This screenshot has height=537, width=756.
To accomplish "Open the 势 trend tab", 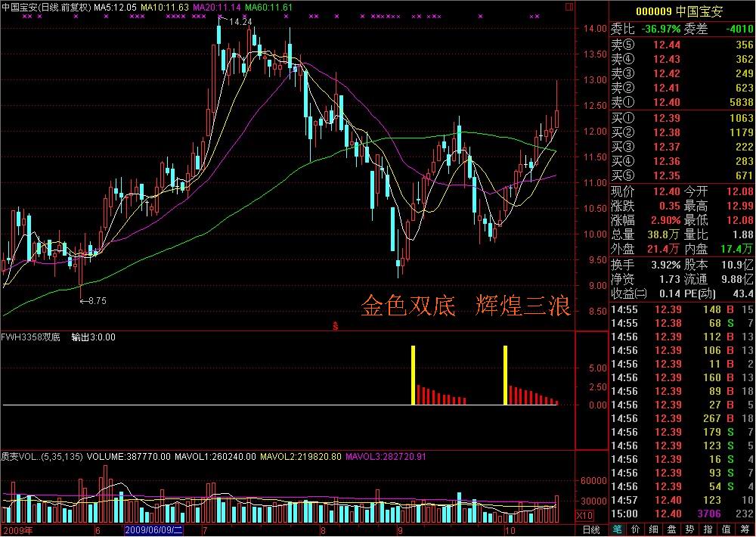I will tap(690, 529).
